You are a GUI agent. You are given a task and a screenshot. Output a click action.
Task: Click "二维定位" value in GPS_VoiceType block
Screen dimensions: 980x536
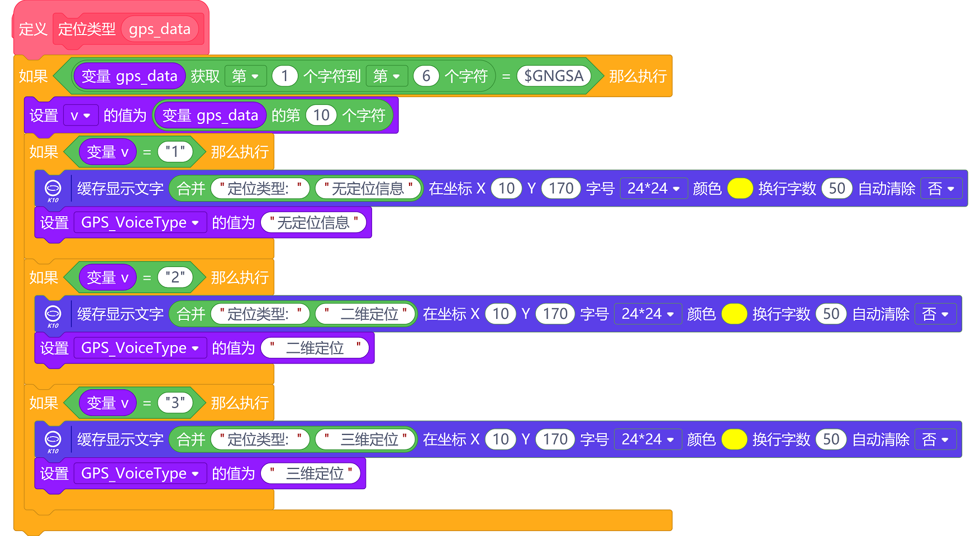pyautogui.click(x=315, y=348)
